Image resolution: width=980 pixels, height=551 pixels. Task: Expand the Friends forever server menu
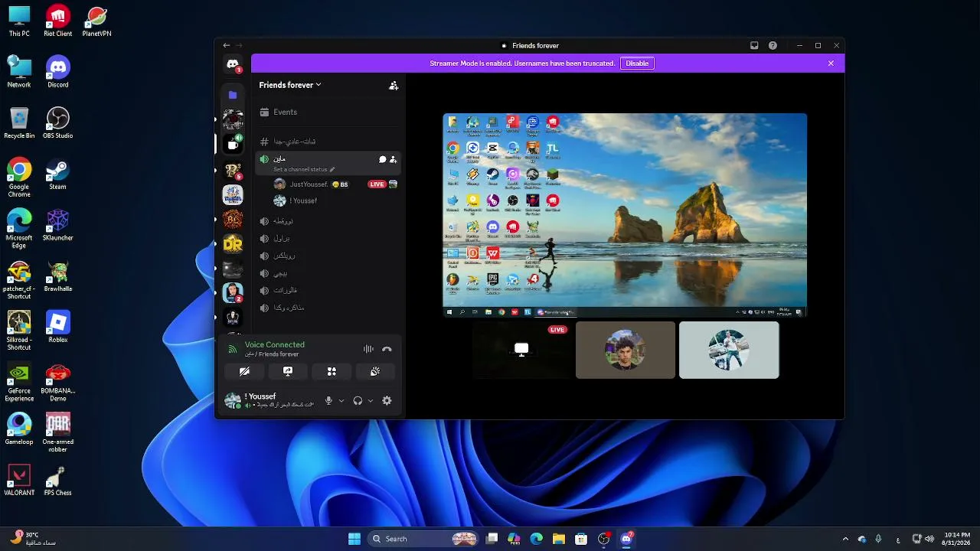pos(290,85)
